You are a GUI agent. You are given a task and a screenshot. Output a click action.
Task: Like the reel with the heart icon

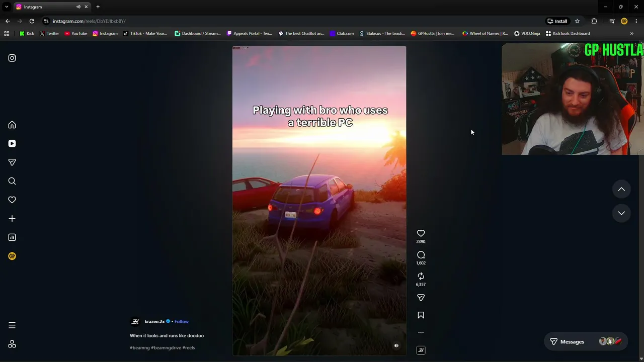[x=421, y=233]
